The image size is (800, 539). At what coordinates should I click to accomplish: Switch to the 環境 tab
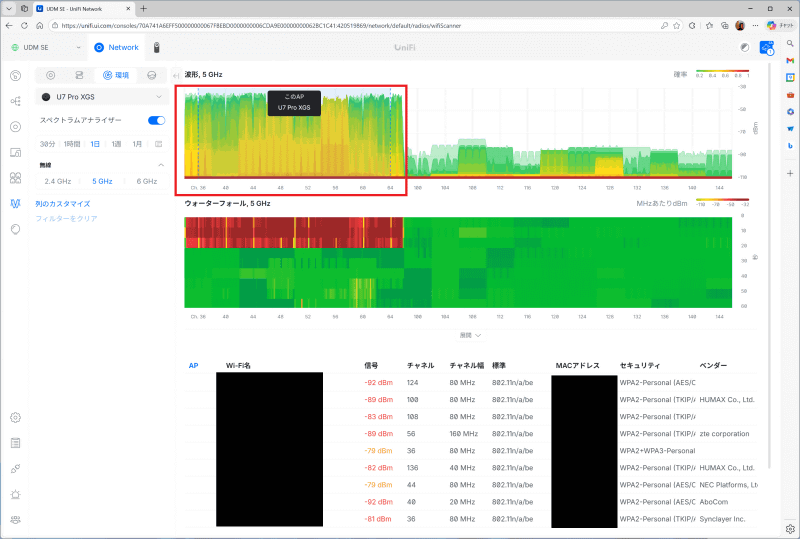(116, 75)
